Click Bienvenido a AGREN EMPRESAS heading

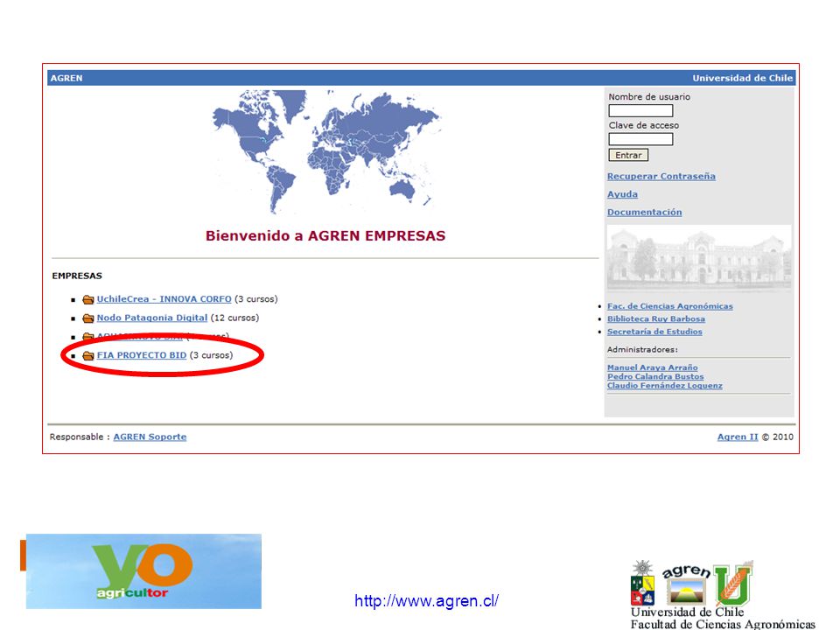(325, 236)
